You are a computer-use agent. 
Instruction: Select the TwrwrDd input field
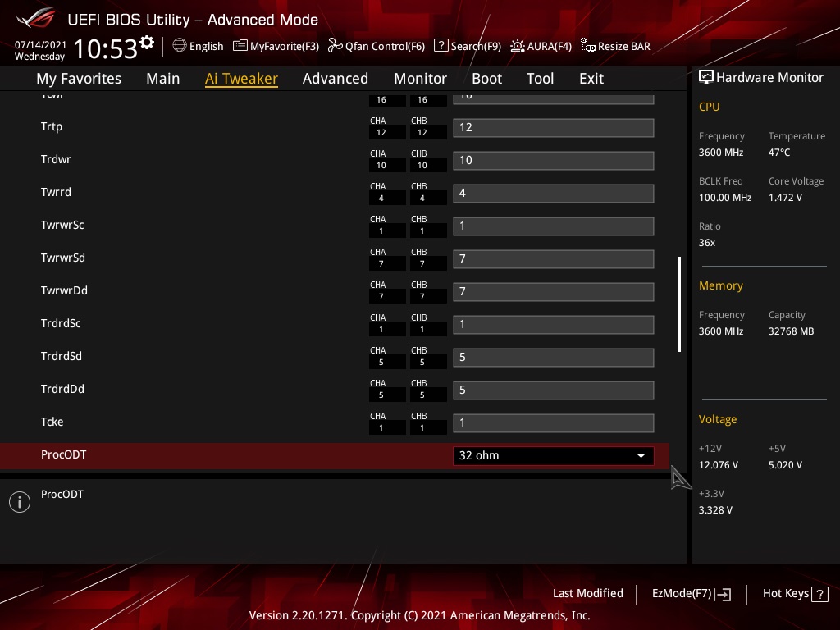click(x=554, y=291)
